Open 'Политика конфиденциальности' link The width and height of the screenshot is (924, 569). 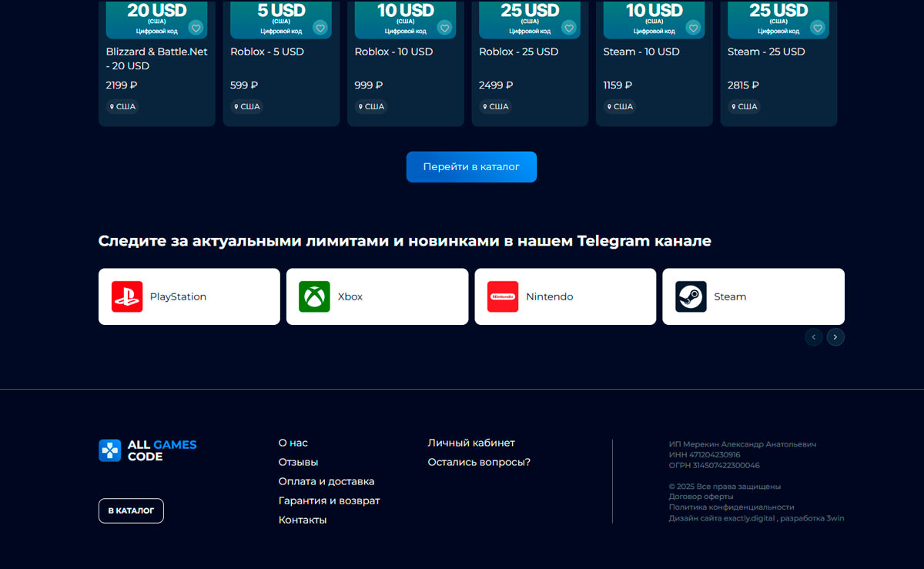[x=731, y=507]
